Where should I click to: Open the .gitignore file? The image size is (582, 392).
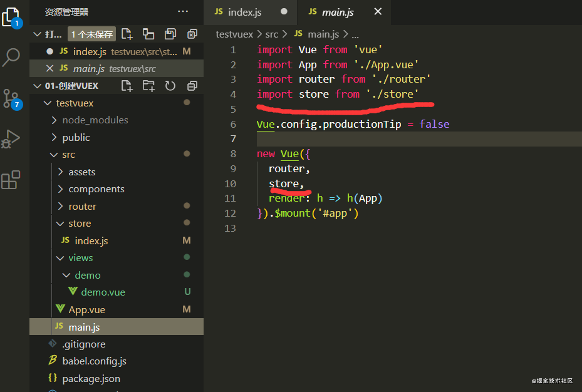[x=117, y=344]
